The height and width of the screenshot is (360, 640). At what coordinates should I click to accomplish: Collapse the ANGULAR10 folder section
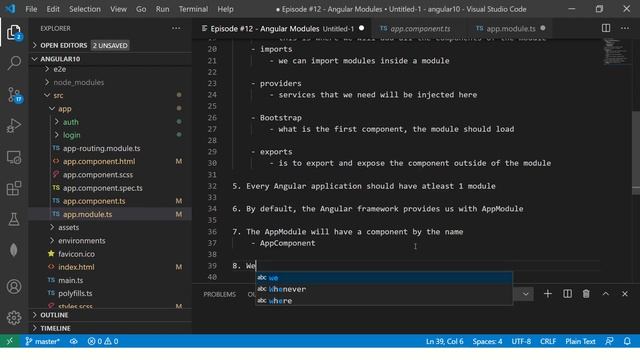(x=110, y=59)
